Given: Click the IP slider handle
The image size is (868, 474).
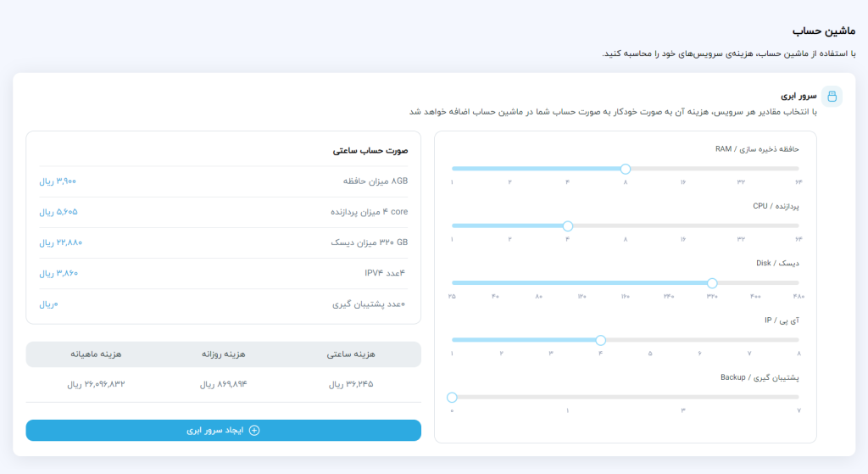Looking at the screenshot, I should coord(601,340).
